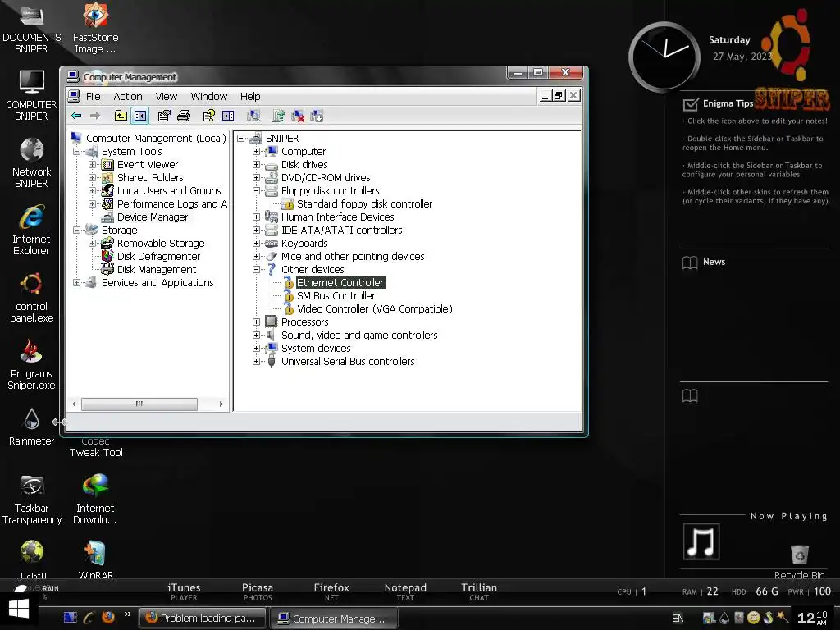The height and width of the screenshot is (630, 840).
Task: Open the View menu
Action: [166, 97]
